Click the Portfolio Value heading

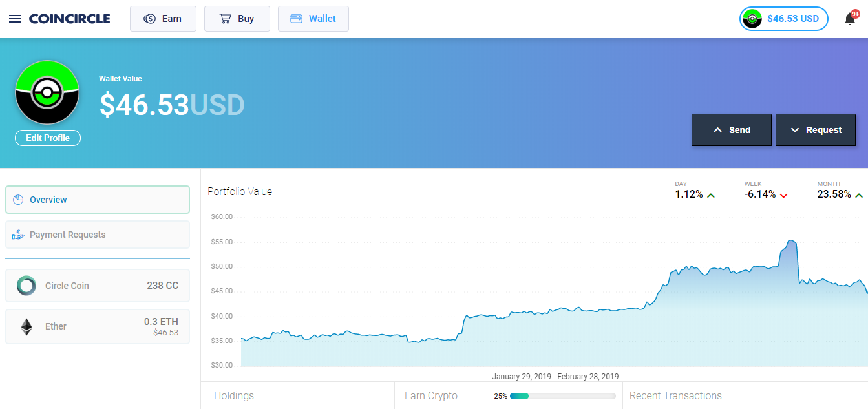(240, 191)
